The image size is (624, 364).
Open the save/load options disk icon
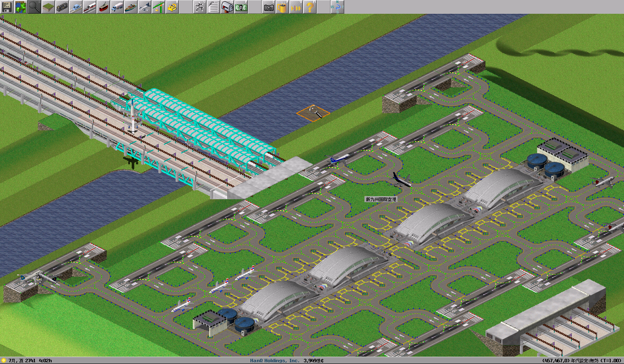tap(7, 7)
